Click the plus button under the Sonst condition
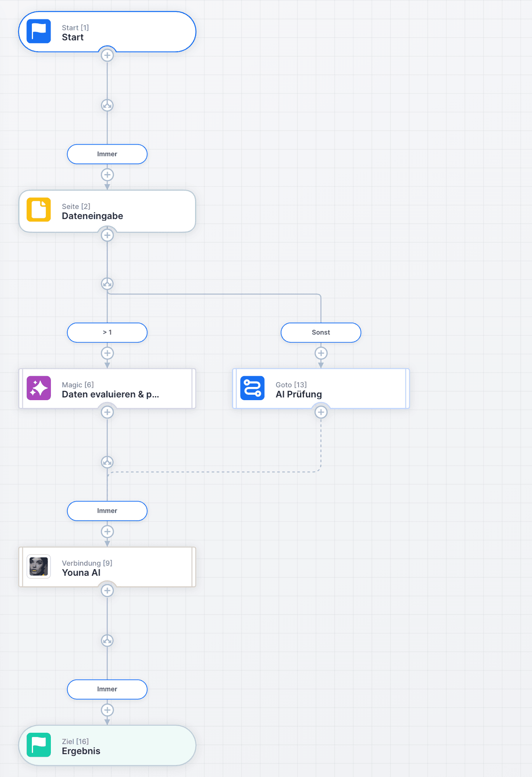The height and width of the screenshot is (777, 532). pyautogui.click(x=321, y=353)
